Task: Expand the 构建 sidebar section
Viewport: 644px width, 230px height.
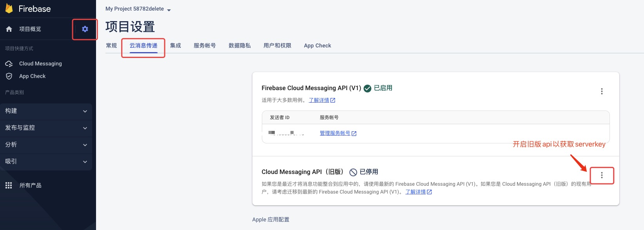Action: click(x=46, y=111)
